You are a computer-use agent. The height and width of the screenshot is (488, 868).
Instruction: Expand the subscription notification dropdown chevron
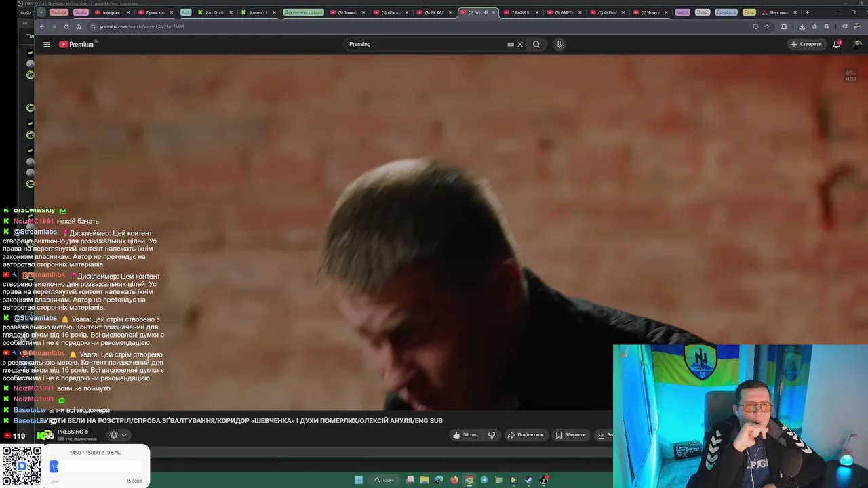[x=123, y=435]
